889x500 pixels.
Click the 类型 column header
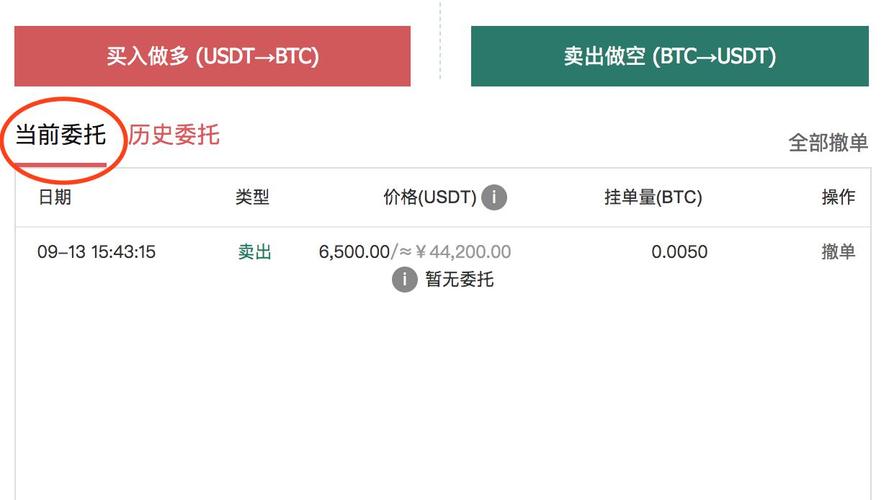pos(252,197)
